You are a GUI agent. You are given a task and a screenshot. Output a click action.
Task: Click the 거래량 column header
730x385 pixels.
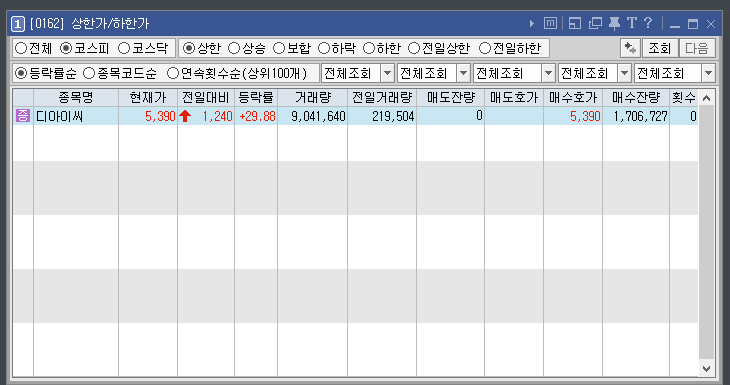click(312, 98)
